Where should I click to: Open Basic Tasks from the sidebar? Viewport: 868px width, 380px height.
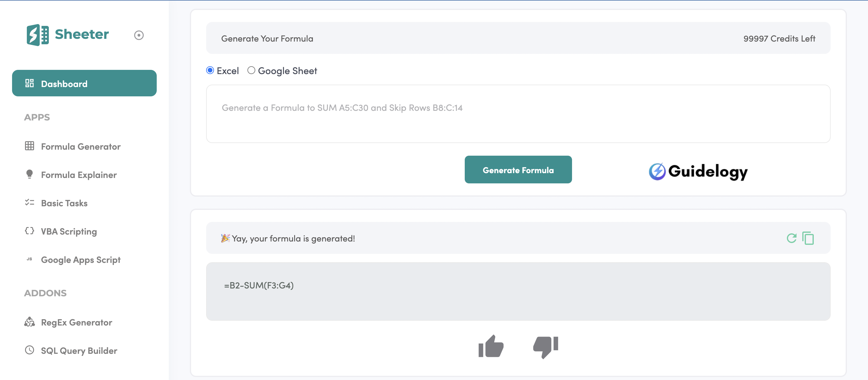point(64,203)
